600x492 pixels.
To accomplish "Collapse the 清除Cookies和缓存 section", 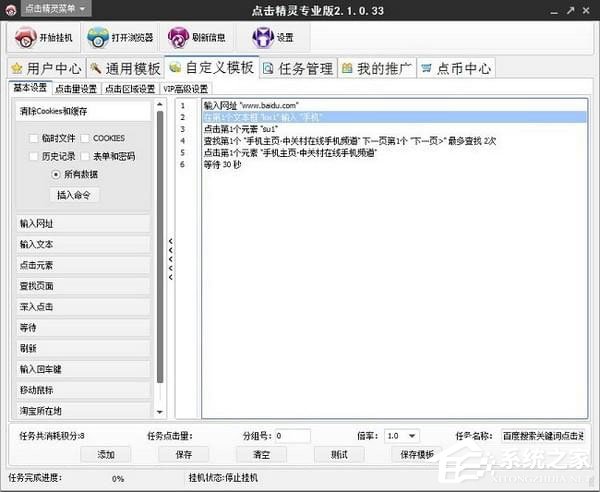I will tap(83, 111).
